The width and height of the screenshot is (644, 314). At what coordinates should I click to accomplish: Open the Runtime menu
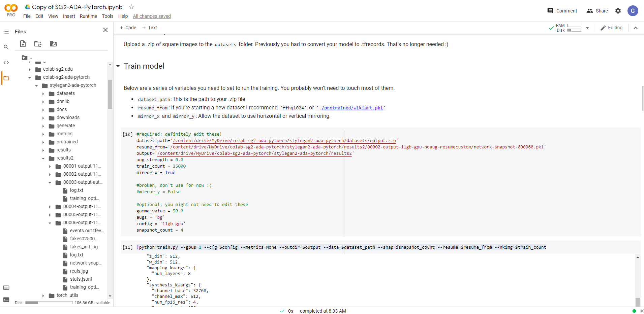[88, 16]
